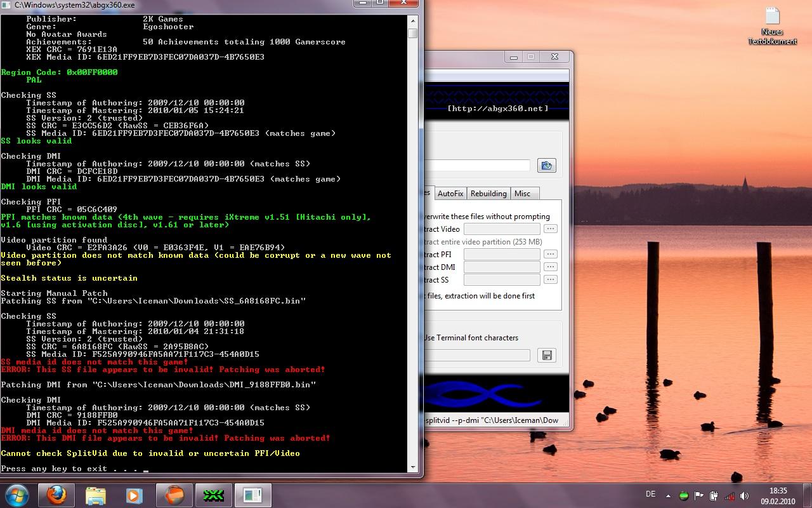Click the browse button for Extract SS

click(x=550, y=279)
